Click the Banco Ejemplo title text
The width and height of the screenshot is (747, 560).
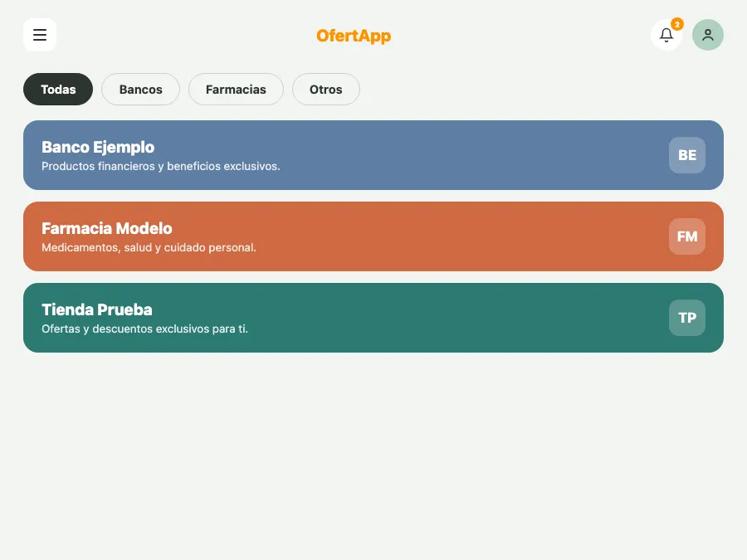click(98, 148)
